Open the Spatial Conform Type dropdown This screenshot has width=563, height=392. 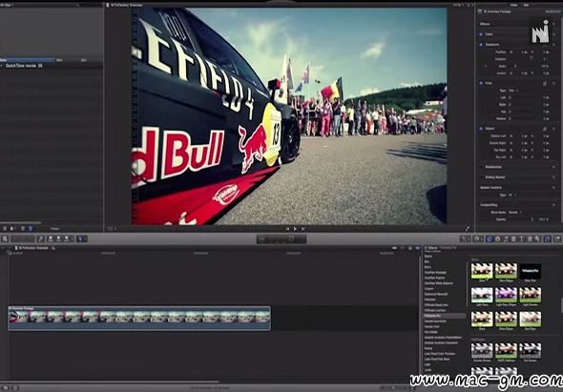click(x=512, y=195)
